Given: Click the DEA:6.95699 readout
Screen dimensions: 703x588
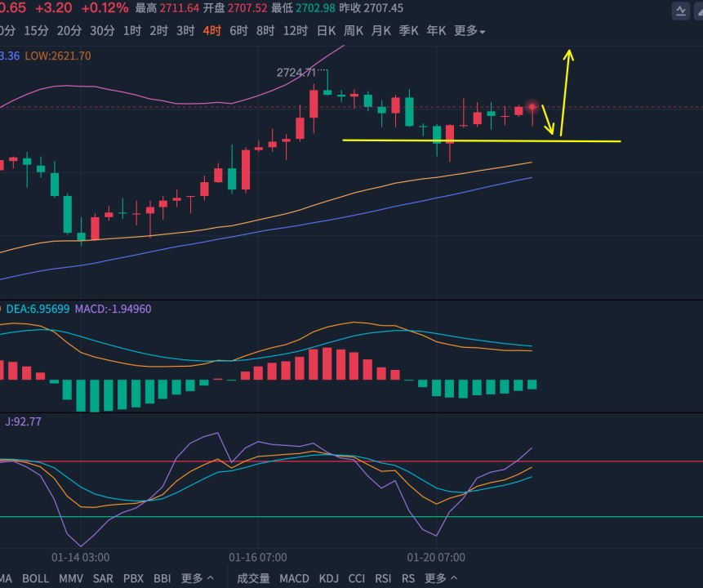Looking at the screenshot, I should point(38,309).
